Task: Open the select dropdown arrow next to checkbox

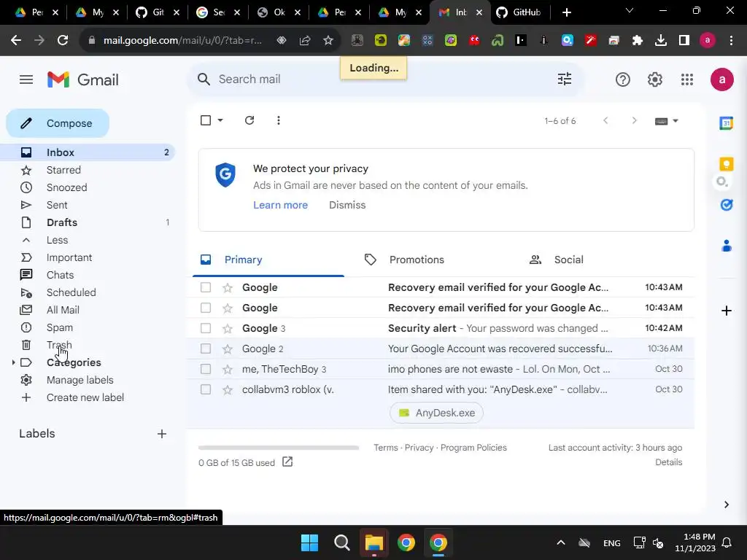Action: [220, 120]
